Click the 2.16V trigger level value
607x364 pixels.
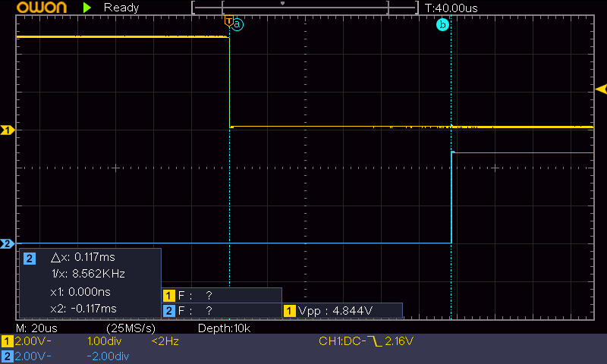click(399, 341)
